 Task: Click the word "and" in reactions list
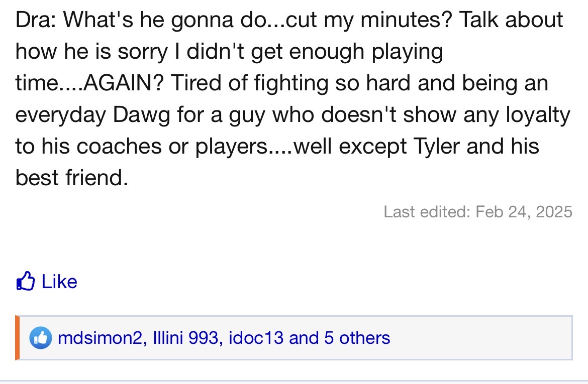click(x=304, y=338)
